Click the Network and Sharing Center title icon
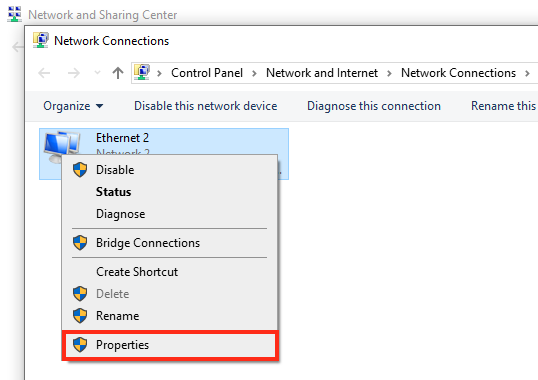Screen dimensions: 538x380 click(x=14, y=14)
